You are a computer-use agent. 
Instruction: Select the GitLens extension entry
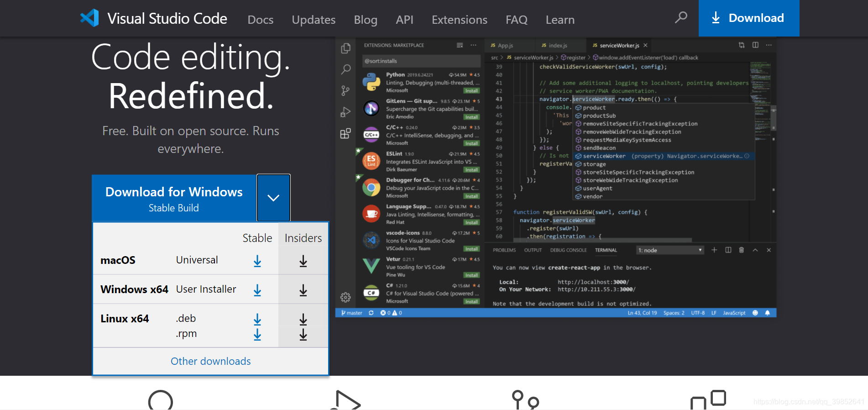pyautogui.click(x=421, y=109)
